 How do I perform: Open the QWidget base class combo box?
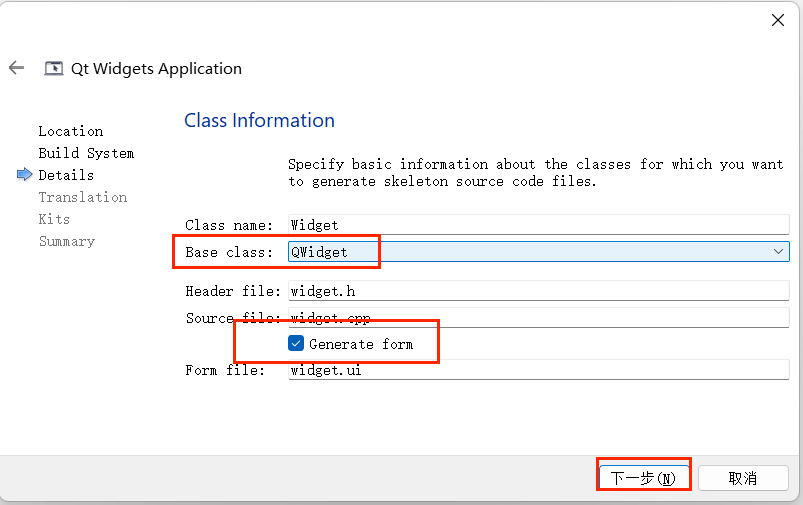pos(539,251)
